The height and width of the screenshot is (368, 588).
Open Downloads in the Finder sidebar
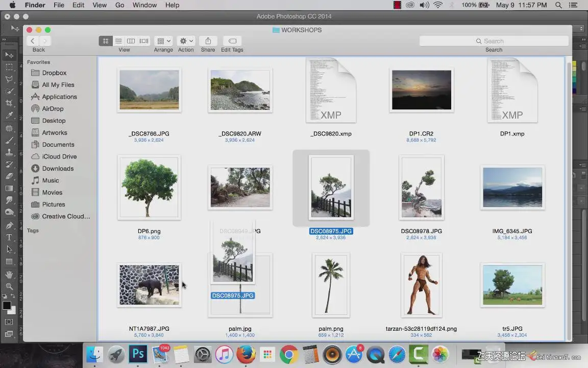tap(58, 169)
